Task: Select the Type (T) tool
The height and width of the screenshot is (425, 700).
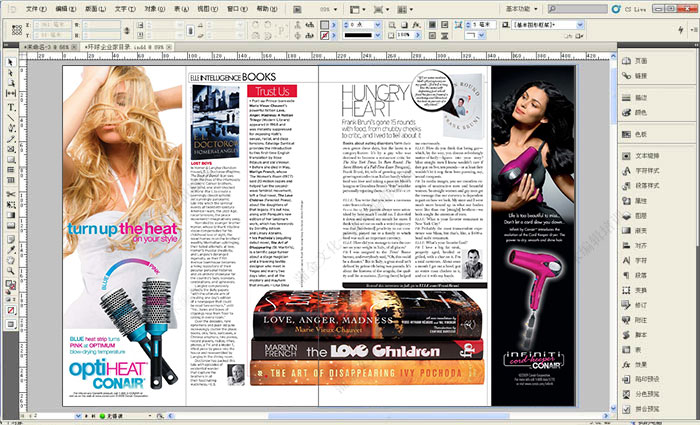Action: tap(11, 108)
